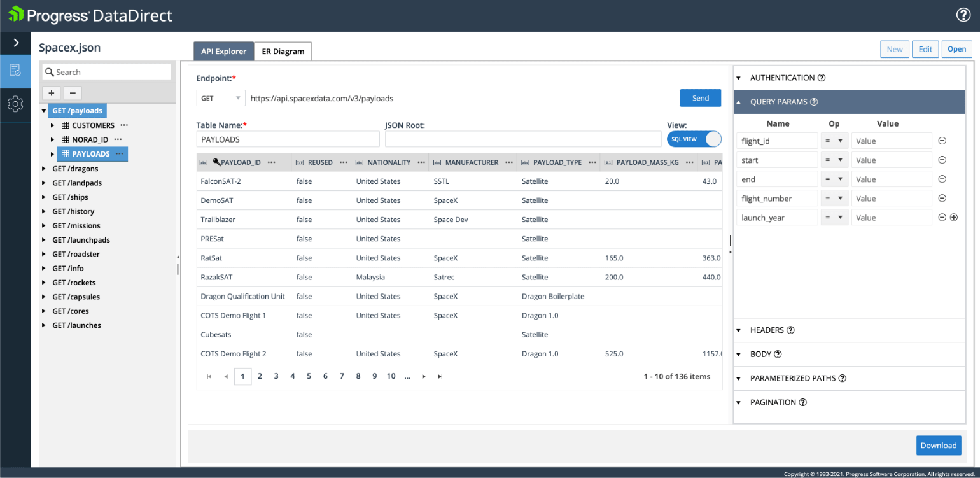Collapse the GET /payloads tree node

[44, 110]
